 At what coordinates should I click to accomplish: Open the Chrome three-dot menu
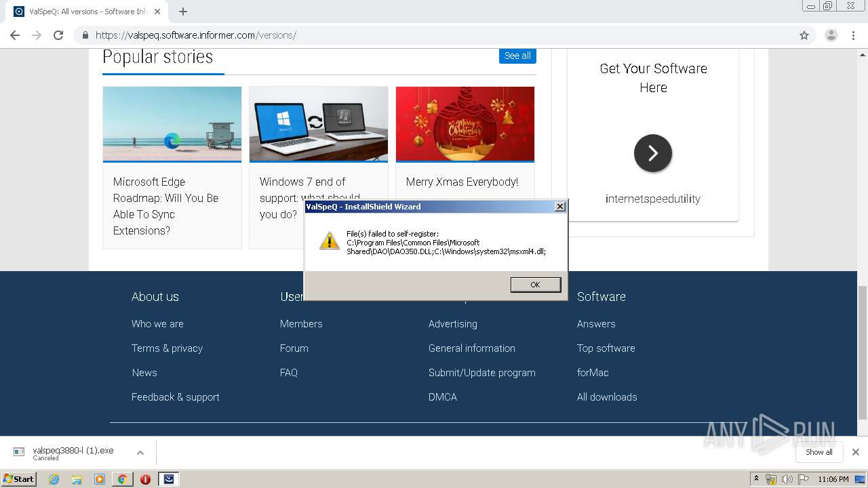point(854,35)
